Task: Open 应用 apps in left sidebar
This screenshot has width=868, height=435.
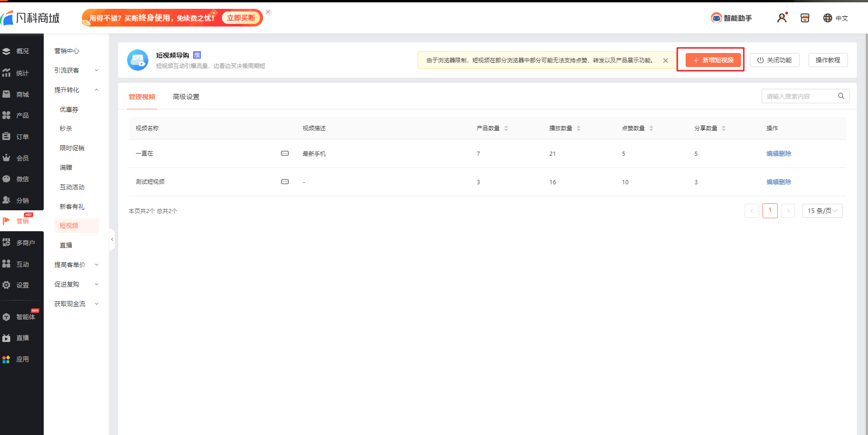Action: (x=22, y=359)
